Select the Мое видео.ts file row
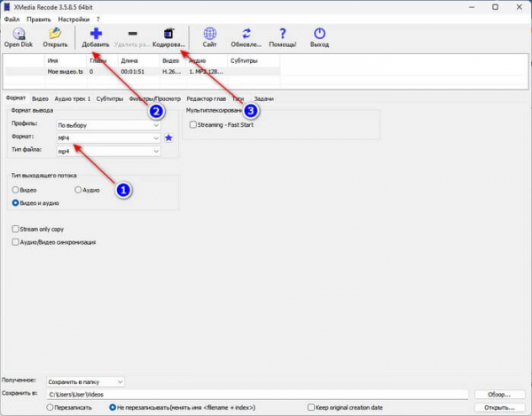 tap(143, 72)
